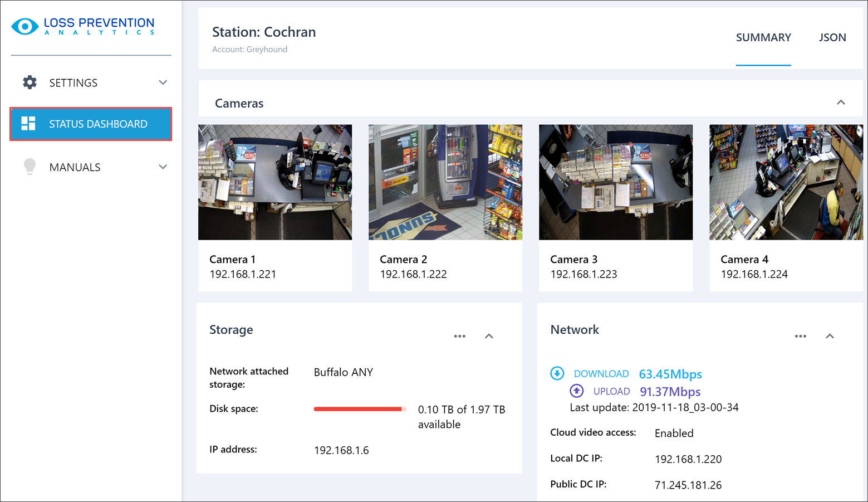The width and height of the screenshot is (868, 502).
Task: Expand the Manuals dropdown chevron
Action: click(x=163, y=167)
